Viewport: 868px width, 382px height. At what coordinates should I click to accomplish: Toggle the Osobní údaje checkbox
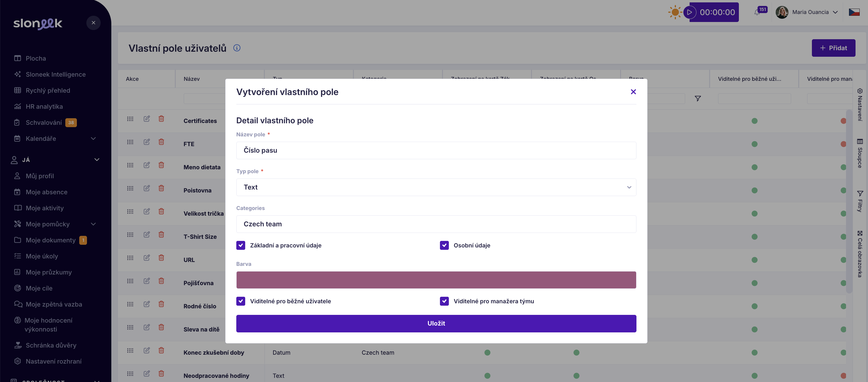click(444, 245)
